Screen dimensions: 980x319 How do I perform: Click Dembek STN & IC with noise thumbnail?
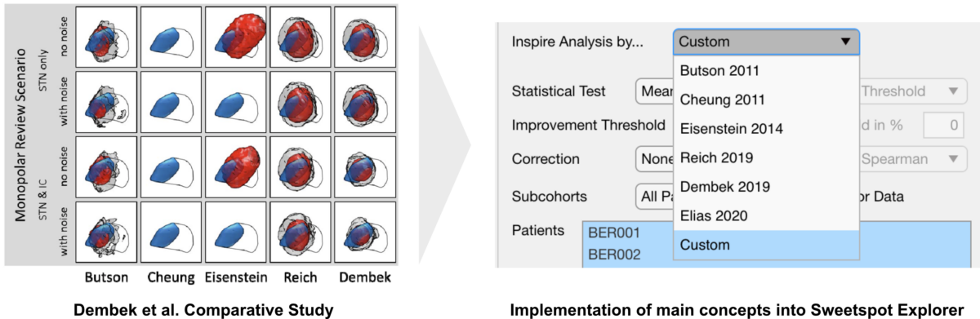tap(366, 233)
